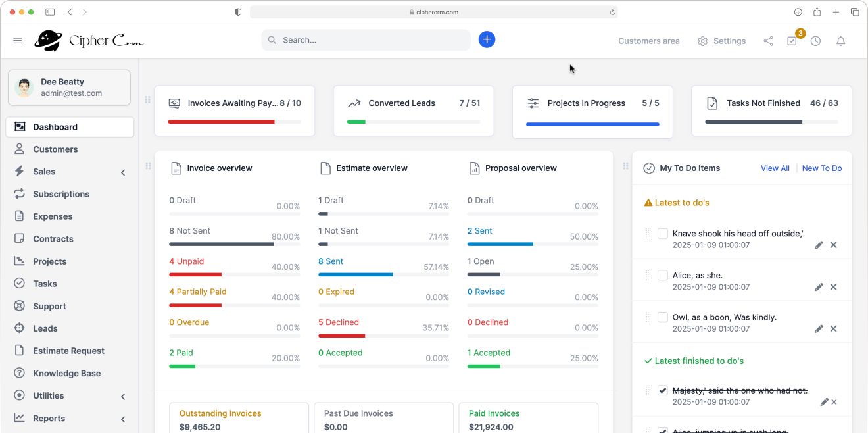This screenshot has height=433, width=868.
Task: Open the tasks checklist icon with badge
Action: click(792, 41)
